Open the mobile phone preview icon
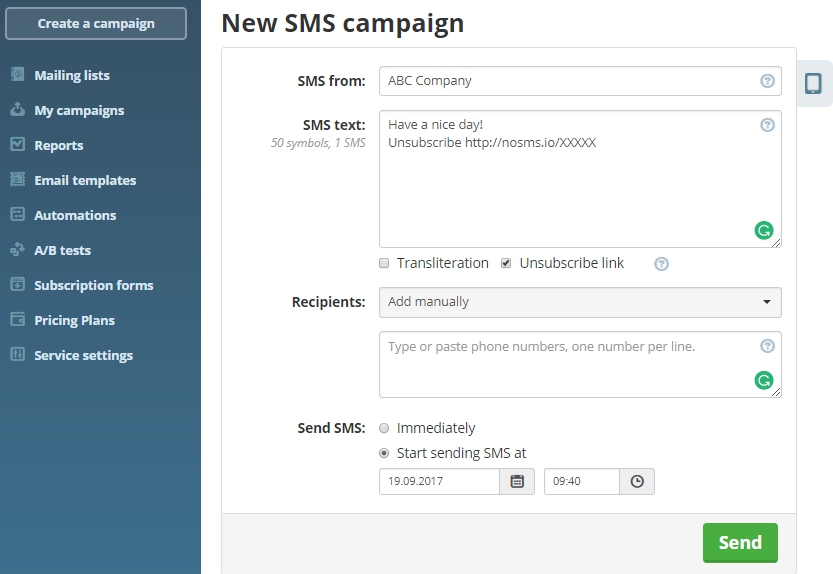The image size is (833, 574). (813, 84)
